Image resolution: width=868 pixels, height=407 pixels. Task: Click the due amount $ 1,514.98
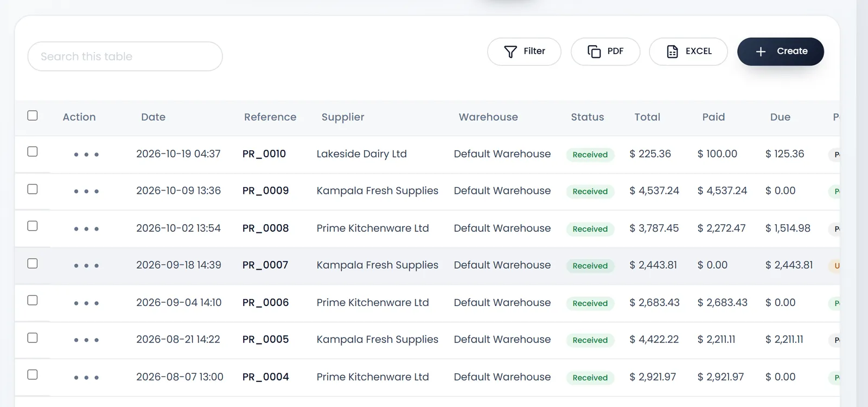tap(788, 228)
